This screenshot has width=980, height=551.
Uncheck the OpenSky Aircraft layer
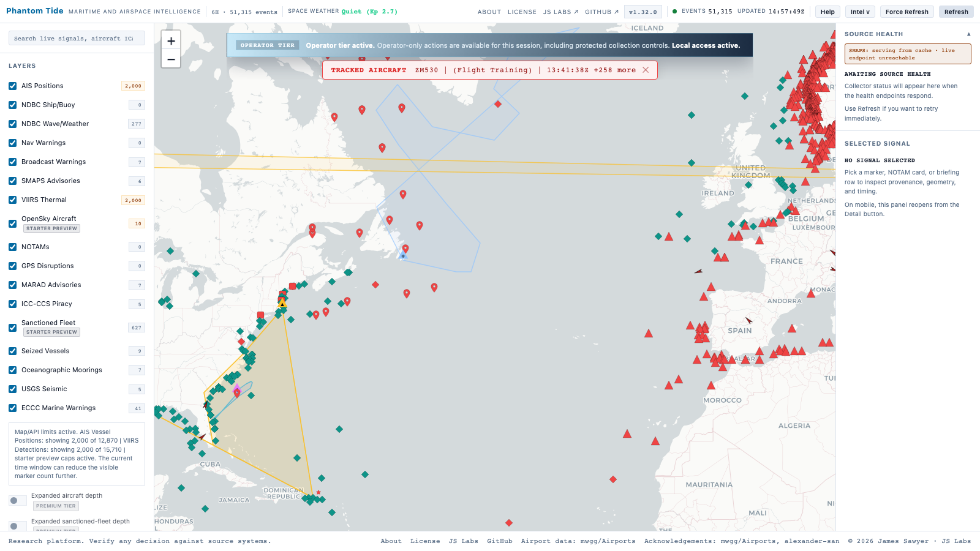(13, 223)
